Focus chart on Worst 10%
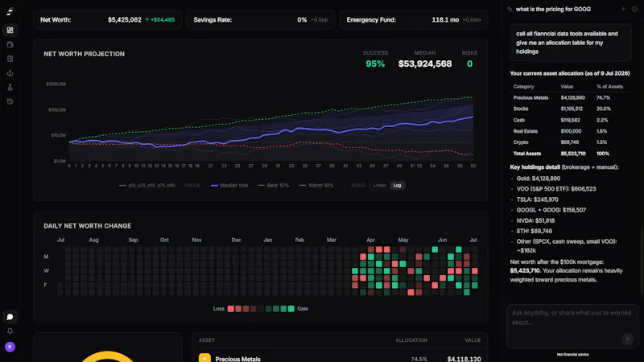 click(x=316, y=186)
